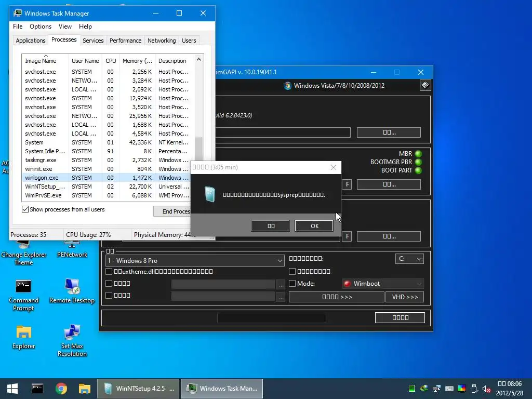Viewport: 532px width, 399px height.
Task: Click the Task Manager title bar icon
Action: pos(18,13)
